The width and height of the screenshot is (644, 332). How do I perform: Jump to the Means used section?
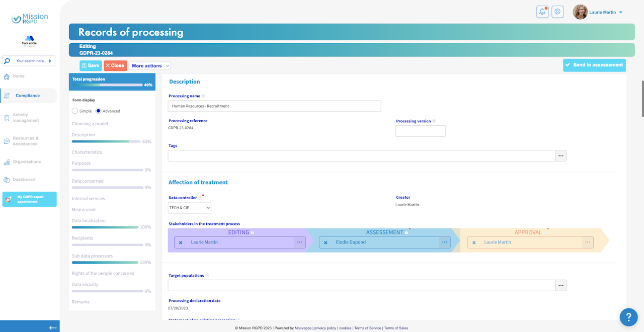point(84,210)
